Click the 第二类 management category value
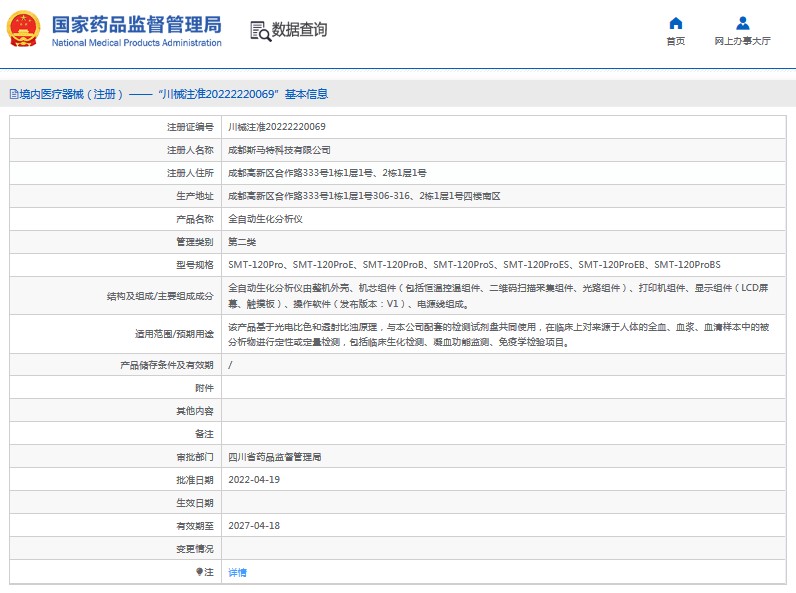The height and width of the screenshot is (593, 796). click(244, 241)
